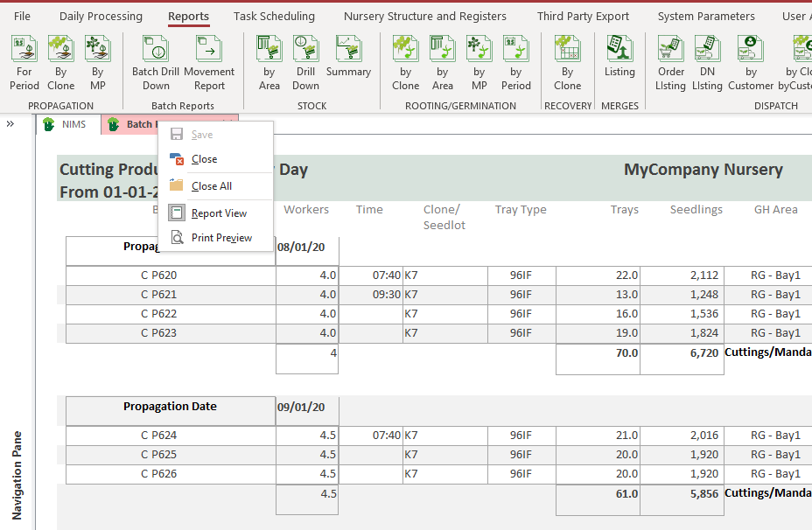Click the Movement Report icon
812x530 pixels.
pyautogui.click(x=208, y=63)
